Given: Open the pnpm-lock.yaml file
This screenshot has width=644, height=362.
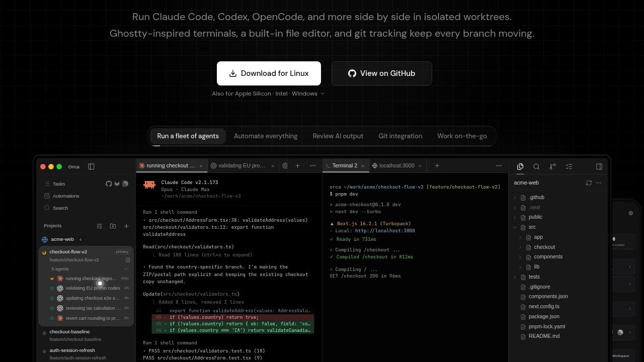Looking at the screenshot, I should [558, 327].
